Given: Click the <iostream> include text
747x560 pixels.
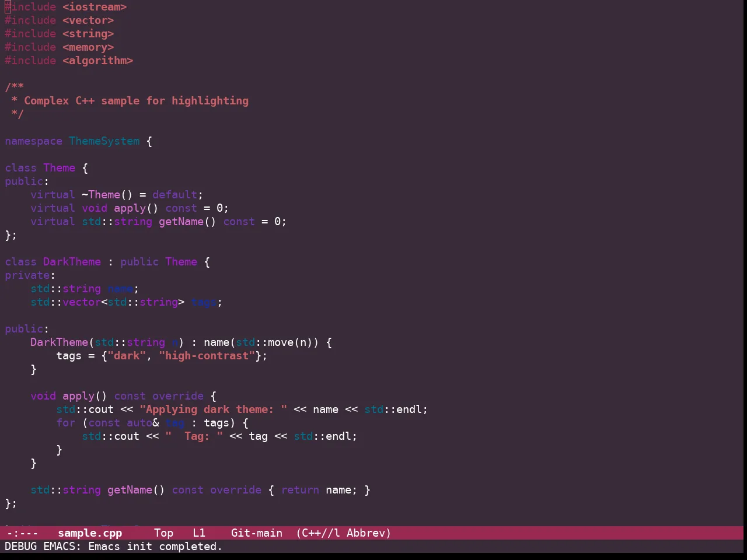Looking at the screenshot, I should click(95, 7).
